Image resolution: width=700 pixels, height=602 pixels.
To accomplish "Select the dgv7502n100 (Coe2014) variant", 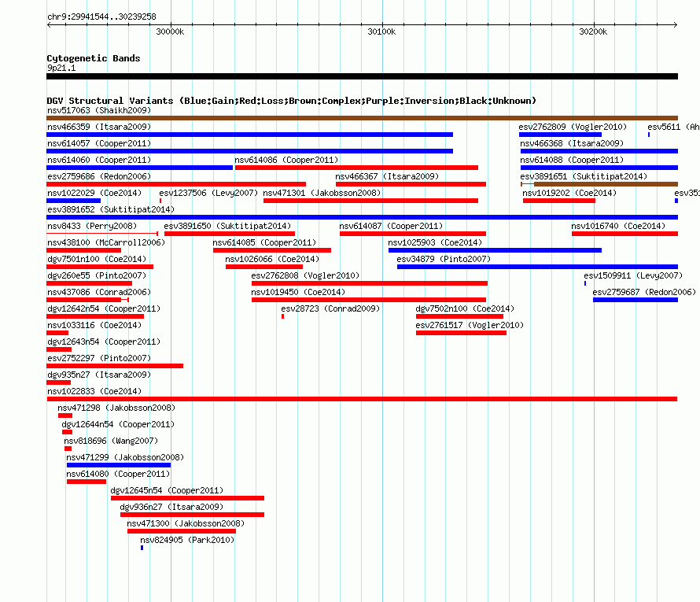I will pos(459,316).
